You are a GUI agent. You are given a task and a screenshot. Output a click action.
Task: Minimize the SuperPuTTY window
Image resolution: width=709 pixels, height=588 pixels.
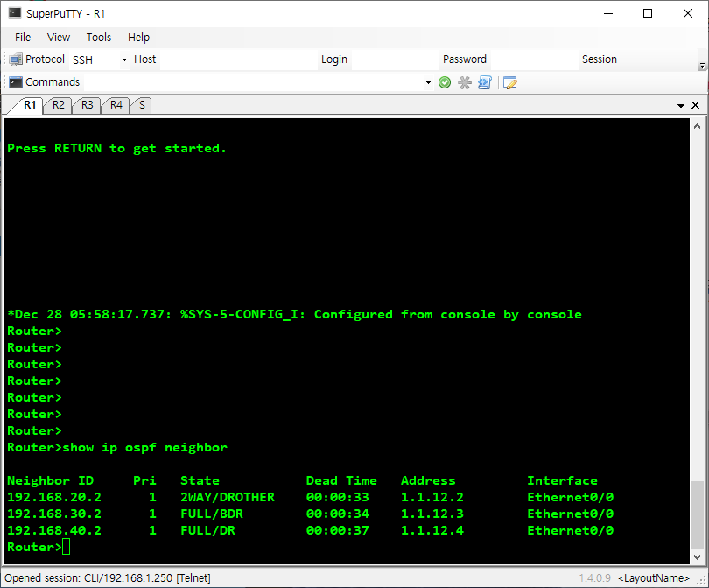608,13
